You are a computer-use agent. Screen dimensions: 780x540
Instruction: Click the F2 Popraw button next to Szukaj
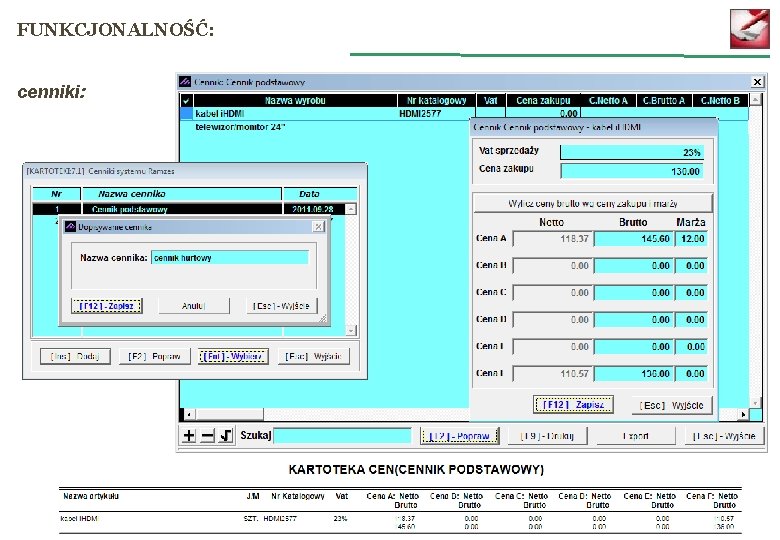(x=460, y=436)
